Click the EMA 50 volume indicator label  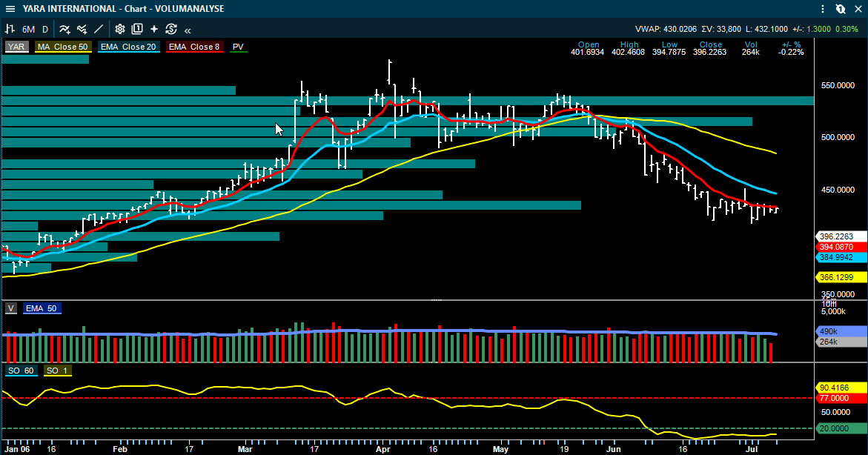[x=41, y=308]
